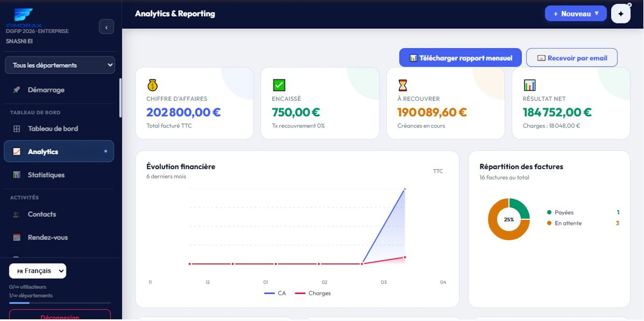This screenshot has width=644, height=321.
Task: Open the Statistiques page
Action: point(59,175)
